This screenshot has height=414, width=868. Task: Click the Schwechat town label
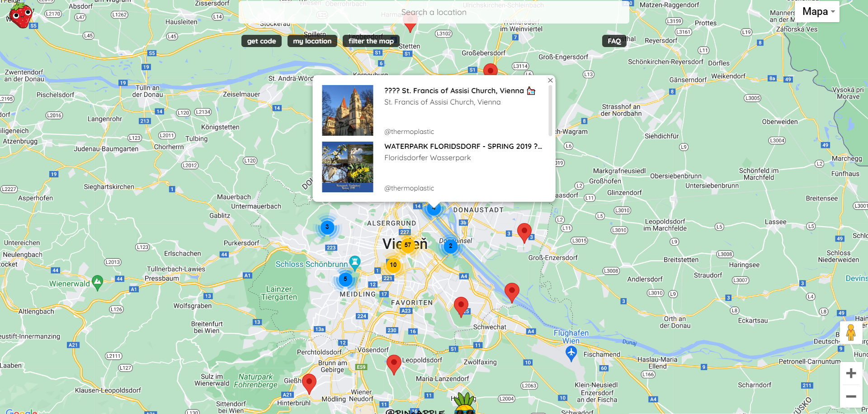pyautogui.click(x=490, y=327)
